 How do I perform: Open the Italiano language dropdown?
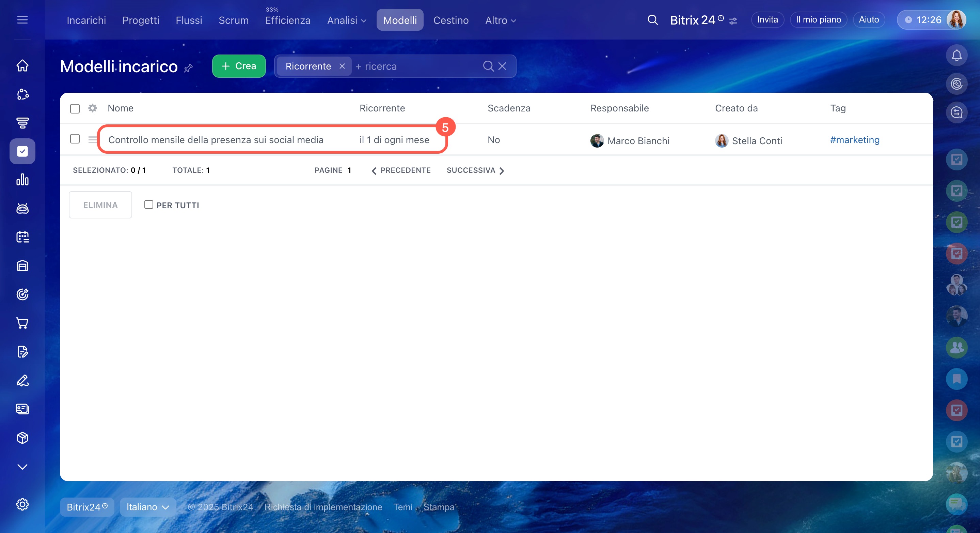(x=147, y=507)
